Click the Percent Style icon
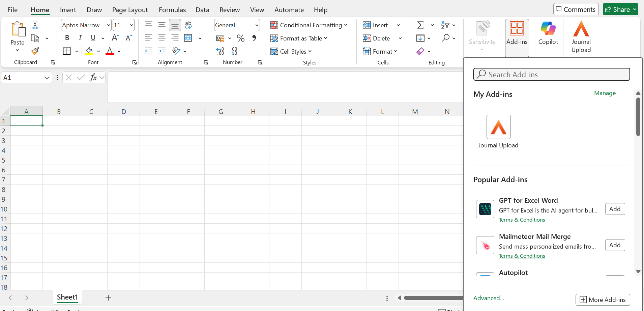Viewport: 644px width, 311px height. [240, 38]
